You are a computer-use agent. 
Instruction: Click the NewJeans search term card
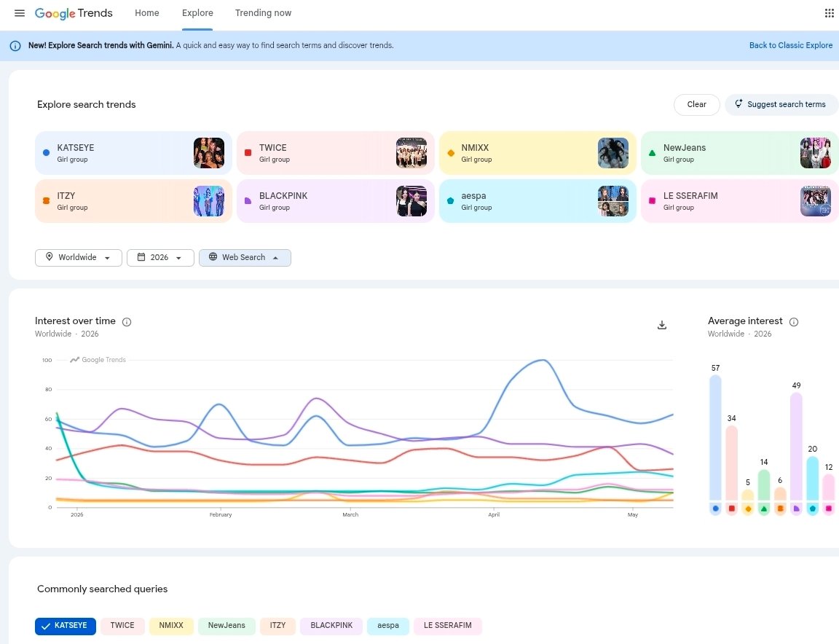[739, 153]
